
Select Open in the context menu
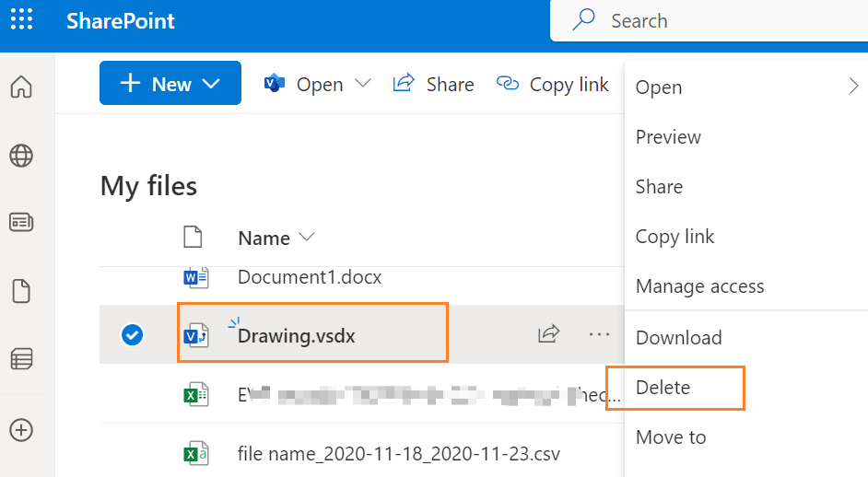click(659, 87)
